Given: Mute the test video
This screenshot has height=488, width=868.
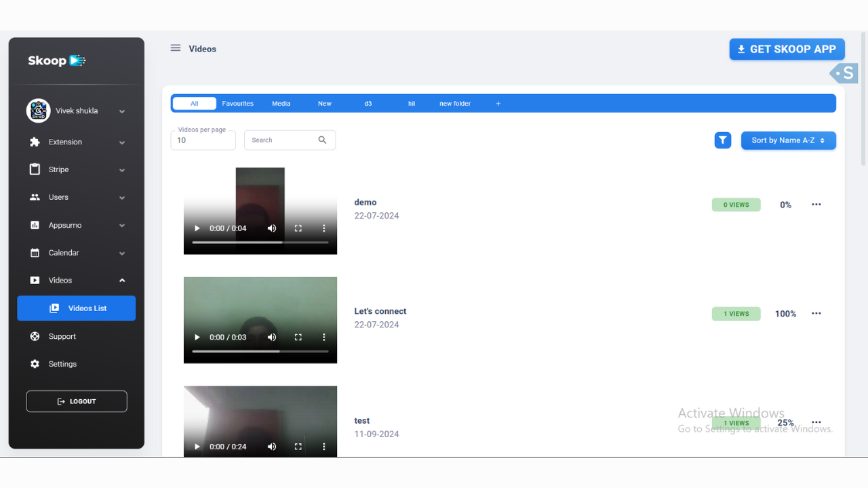Looking at the screenshot, I should click(x=272, y=447).
